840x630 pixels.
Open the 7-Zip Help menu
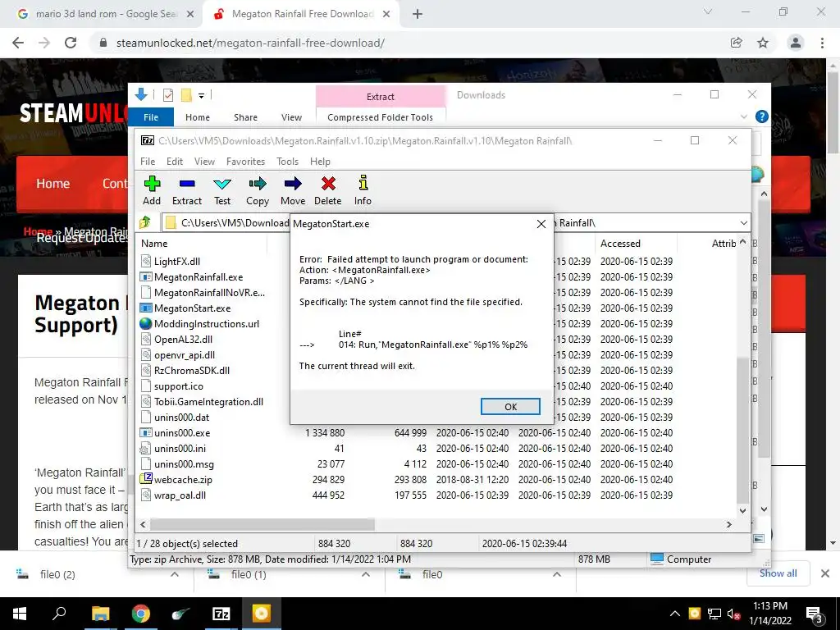(x=320, y=162)
